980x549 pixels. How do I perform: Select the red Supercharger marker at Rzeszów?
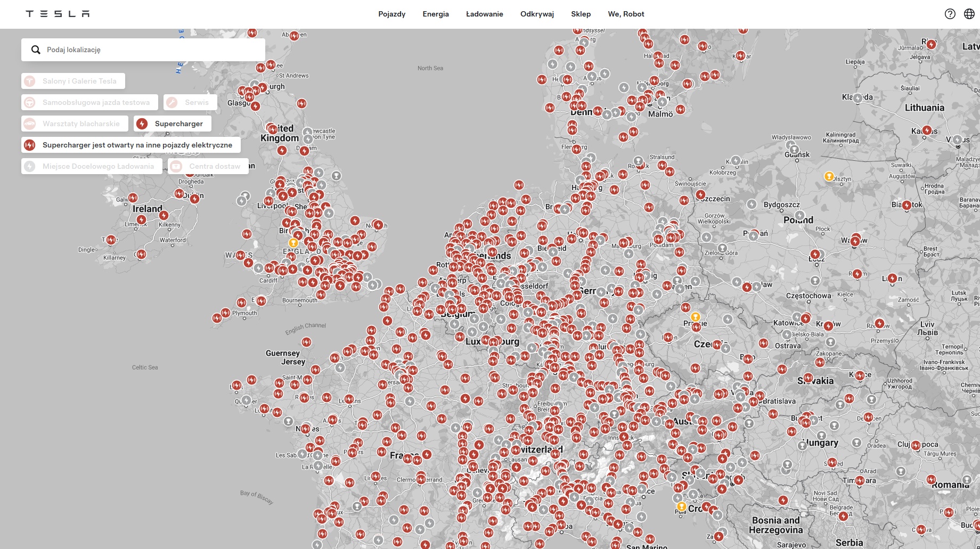click(x=879, y=324)
